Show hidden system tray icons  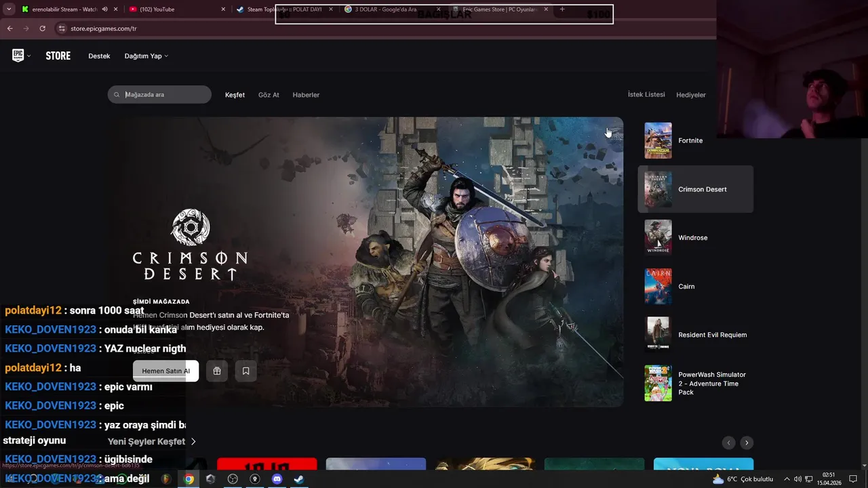click(787, 479)
